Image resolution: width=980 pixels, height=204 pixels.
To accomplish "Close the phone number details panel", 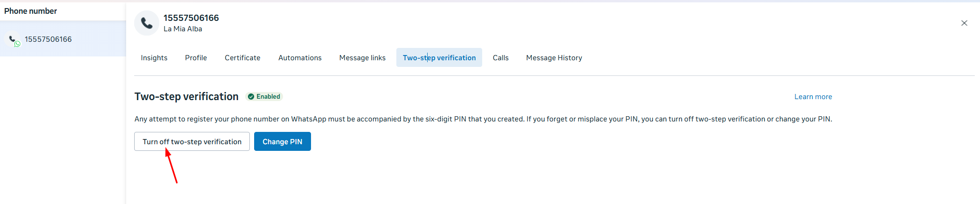I will pyautogui.click(x=964, y=23).
